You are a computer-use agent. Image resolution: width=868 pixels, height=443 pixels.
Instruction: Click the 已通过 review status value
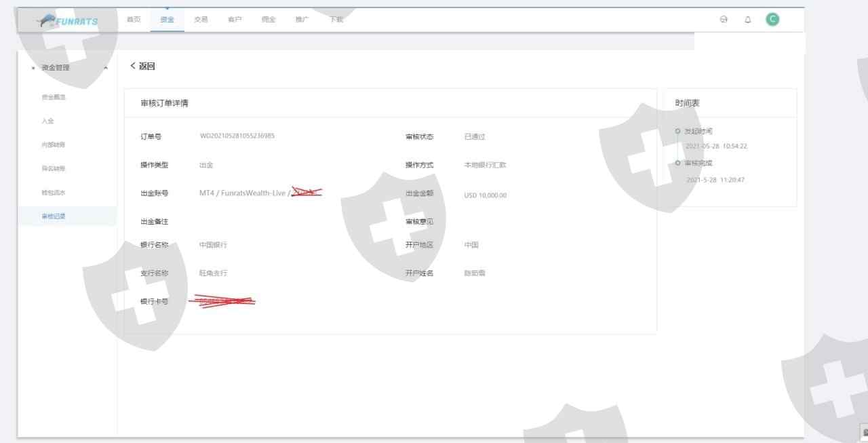point(475,136)
